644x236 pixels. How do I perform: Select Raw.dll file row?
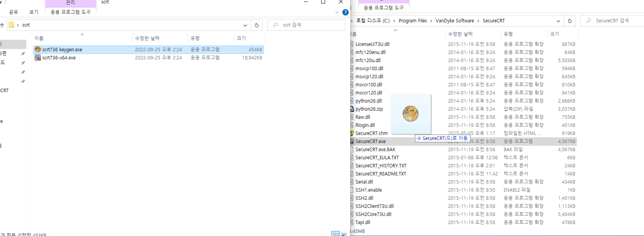pyautogui.click(x=463, y=117)
